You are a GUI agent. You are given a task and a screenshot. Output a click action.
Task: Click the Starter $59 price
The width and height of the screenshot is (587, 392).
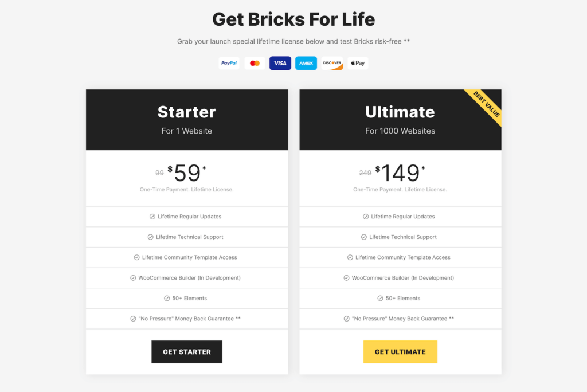[x=187, y=173]
